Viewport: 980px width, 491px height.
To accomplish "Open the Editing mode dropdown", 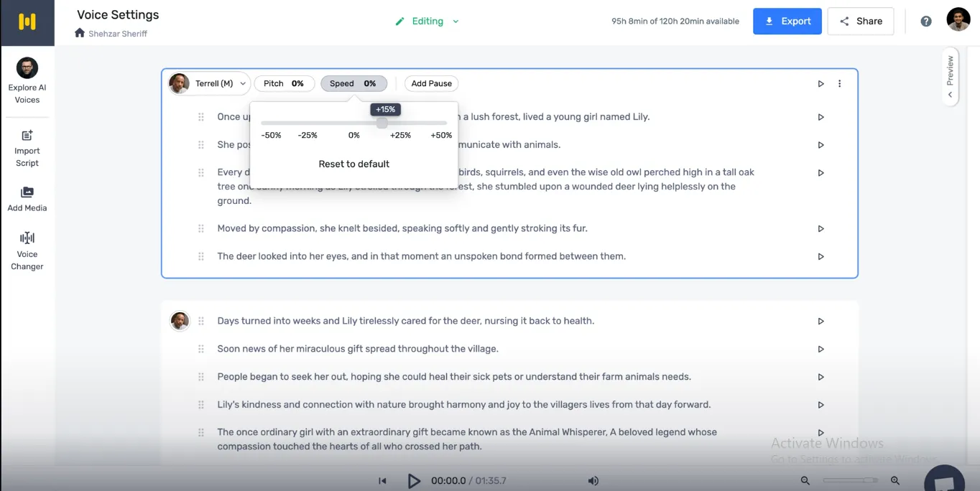I will coord(427,22).
